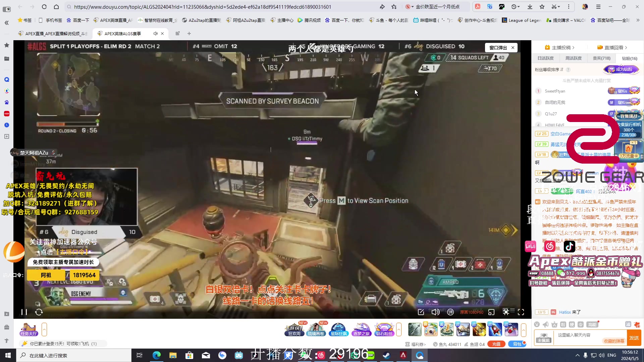Open emoji picker in chat toolbar
The width and height of the screenshot is (644, 362).
point(537,324)
